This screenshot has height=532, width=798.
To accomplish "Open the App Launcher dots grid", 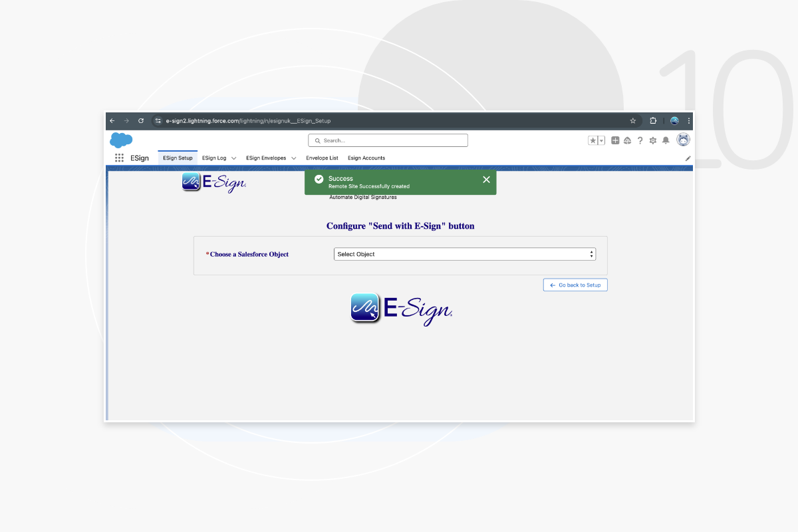I will 119,158.
